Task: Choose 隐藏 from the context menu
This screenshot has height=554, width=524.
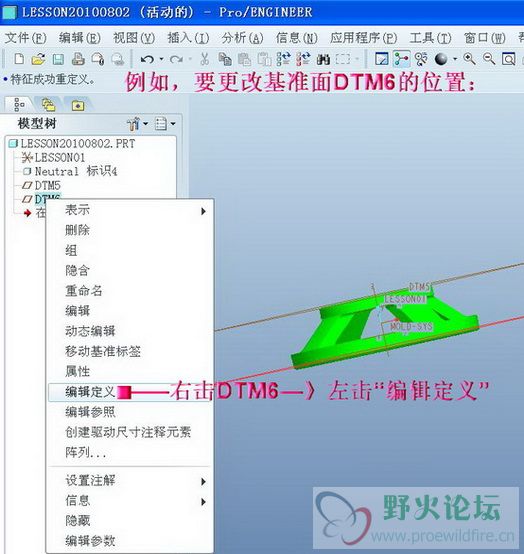Action: click(131, 521)
